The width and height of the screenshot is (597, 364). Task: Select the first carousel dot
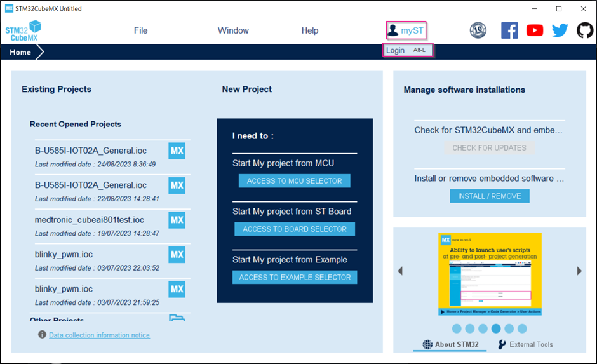[457, 328]
